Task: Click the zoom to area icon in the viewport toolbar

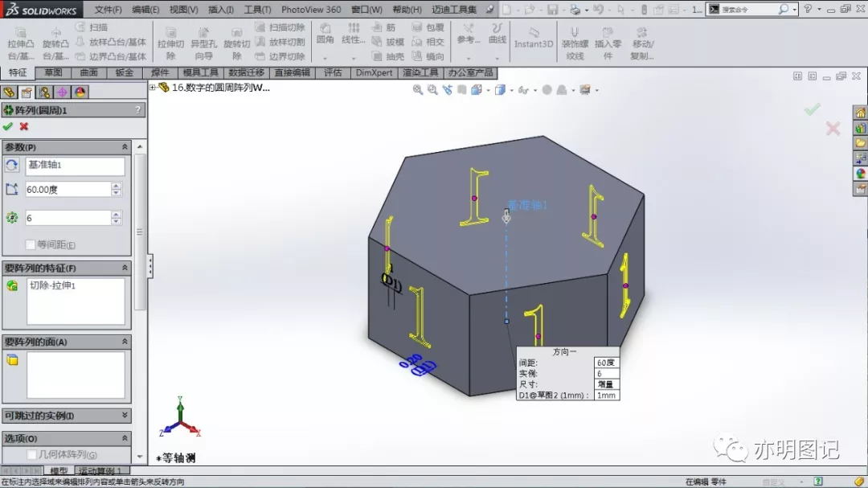Action: point(432,90)
